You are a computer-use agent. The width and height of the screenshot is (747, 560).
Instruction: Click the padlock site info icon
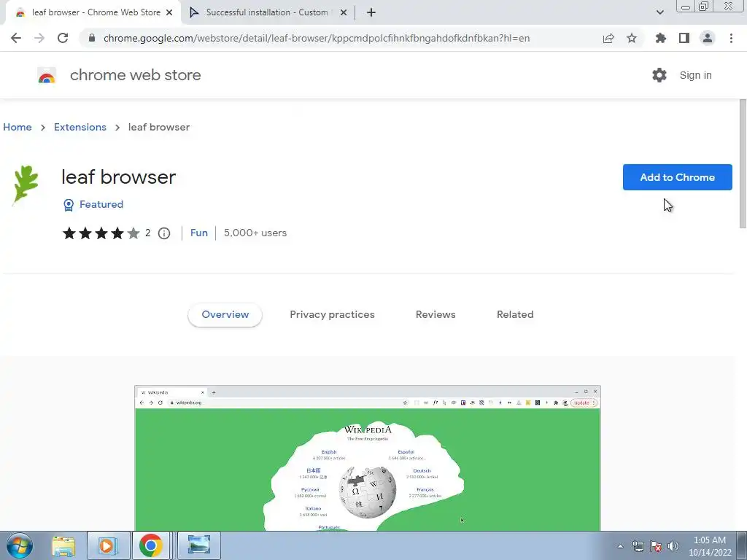(92, 38)
